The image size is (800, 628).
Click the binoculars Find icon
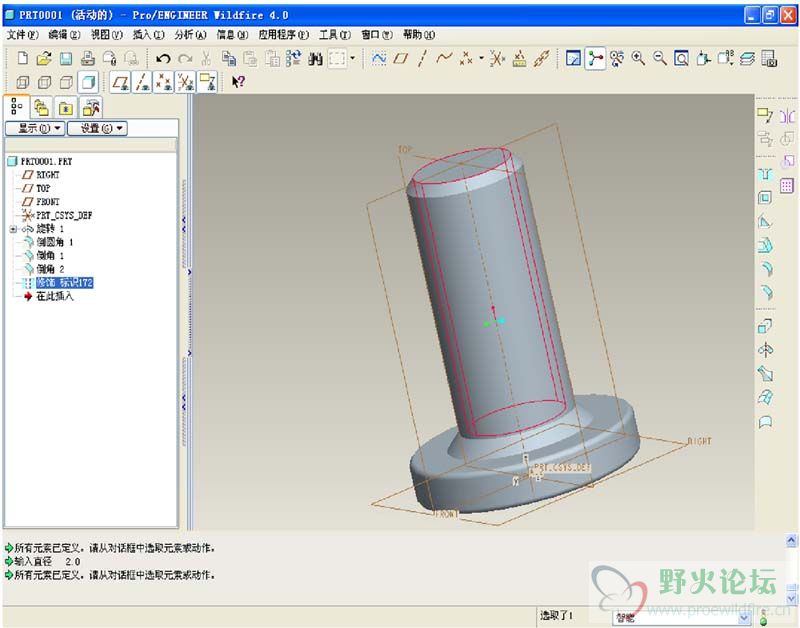point(315,59)
